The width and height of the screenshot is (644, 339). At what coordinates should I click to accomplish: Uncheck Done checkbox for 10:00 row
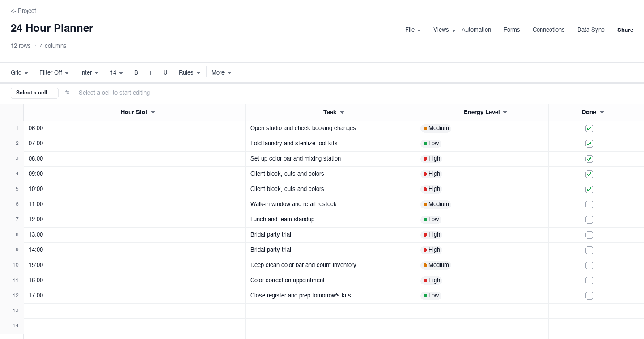(x=589, y=189)
